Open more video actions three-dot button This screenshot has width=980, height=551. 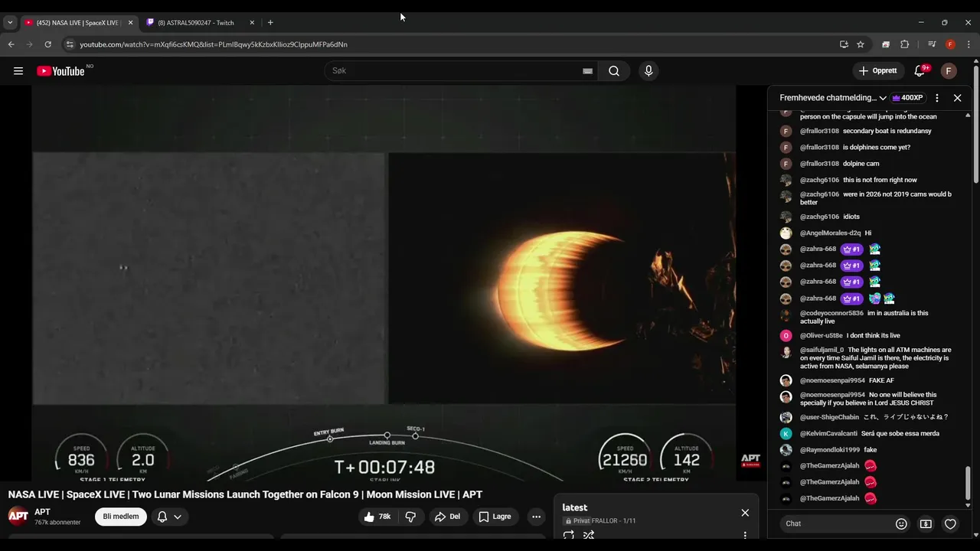tap(536, 517)
